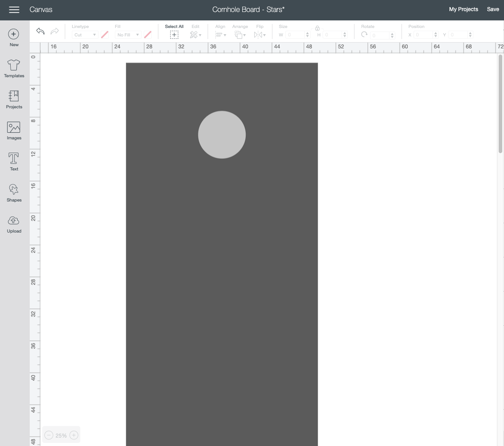The height and width of the screenshot is (446, 504).
Task: Adjust the X position stepper arrows
Action: (436, 35)
